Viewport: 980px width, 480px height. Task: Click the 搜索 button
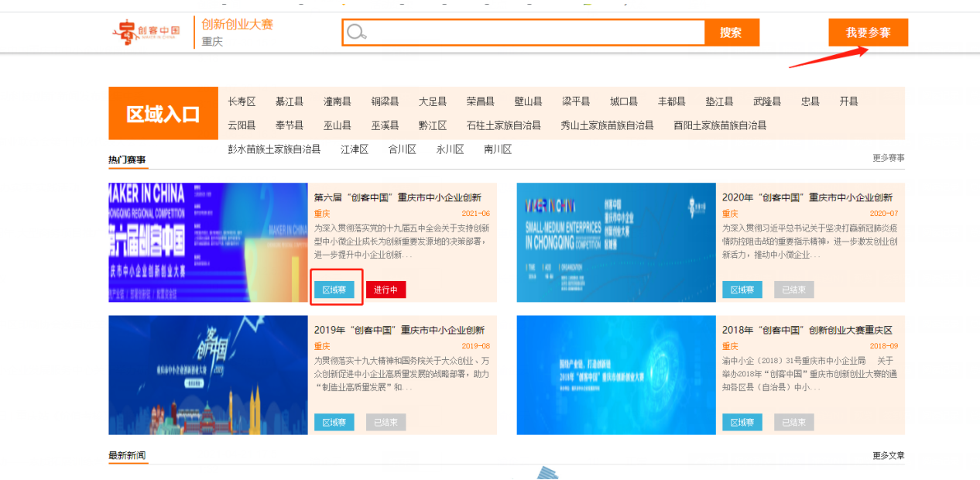(x=732, y=33)
